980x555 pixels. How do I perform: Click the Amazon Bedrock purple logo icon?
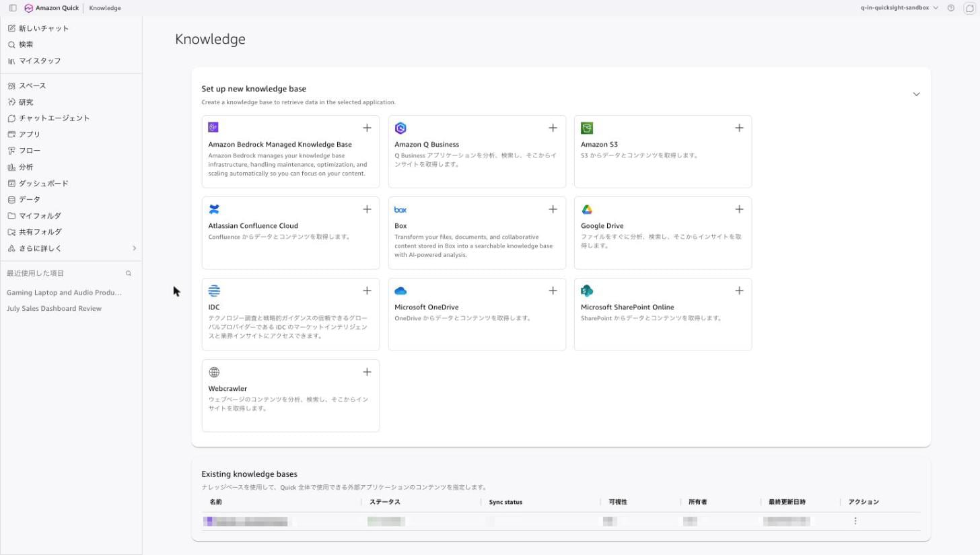213,127
